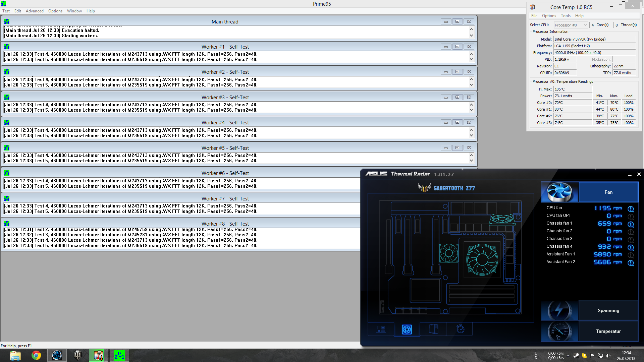Expand the Spannung section

point(608,310)
